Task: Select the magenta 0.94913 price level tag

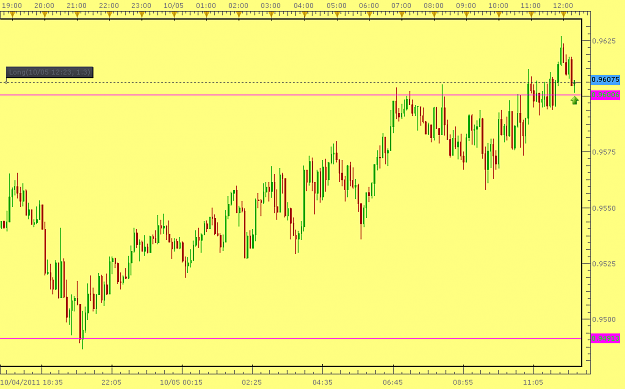Action: click(x=605, y=338)
